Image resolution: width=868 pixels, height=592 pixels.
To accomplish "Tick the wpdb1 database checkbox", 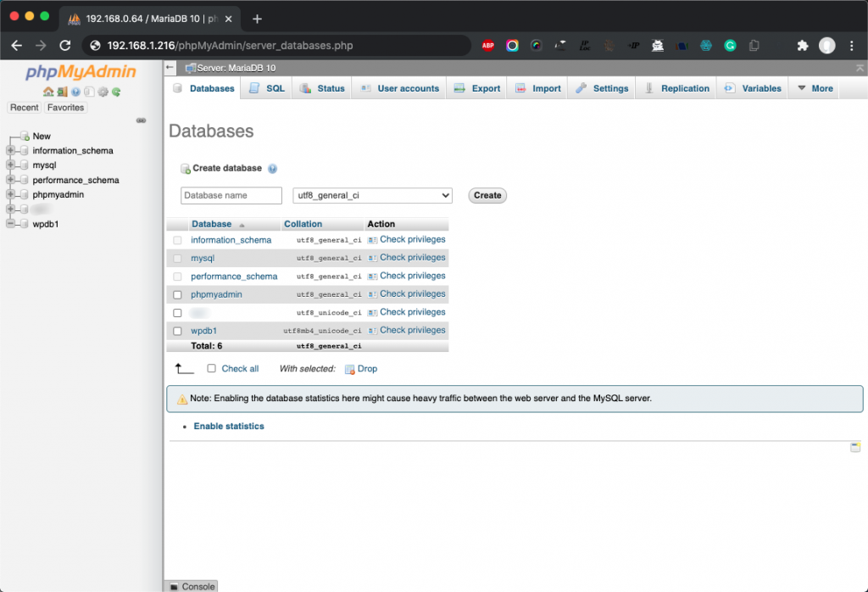I will pos(177,331).
